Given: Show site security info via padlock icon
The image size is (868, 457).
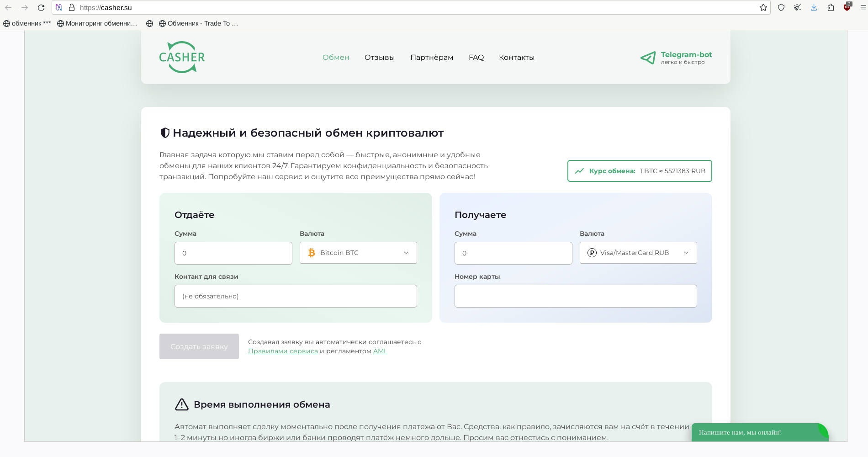Looking at the screenshot, I should (72, 7).
